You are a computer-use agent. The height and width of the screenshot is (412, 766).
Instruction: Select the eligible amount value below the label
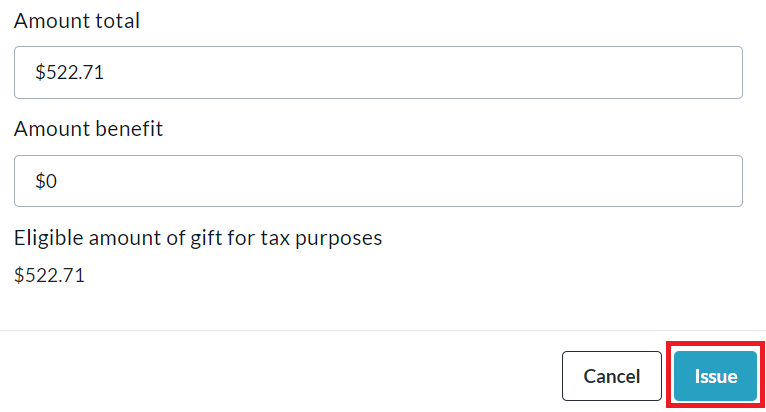click(x=49, y=275)
